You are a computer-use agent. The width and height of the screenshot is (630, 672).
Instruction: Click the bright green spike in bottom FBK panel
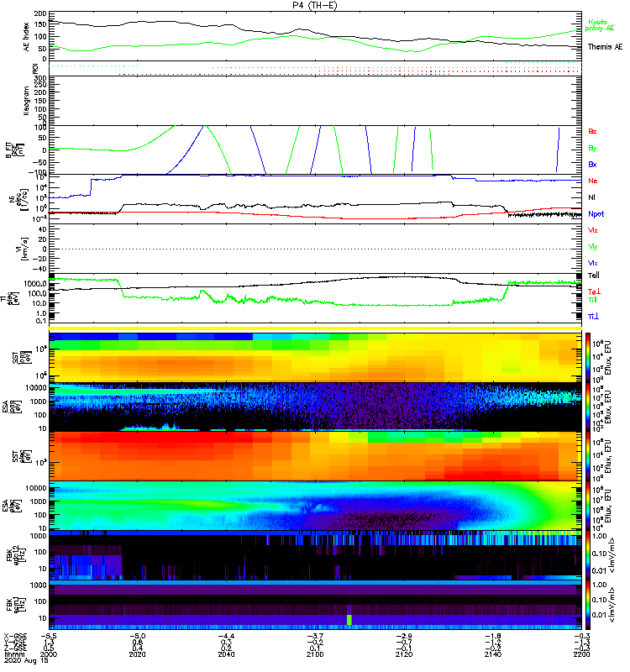[x=349, y=619]
